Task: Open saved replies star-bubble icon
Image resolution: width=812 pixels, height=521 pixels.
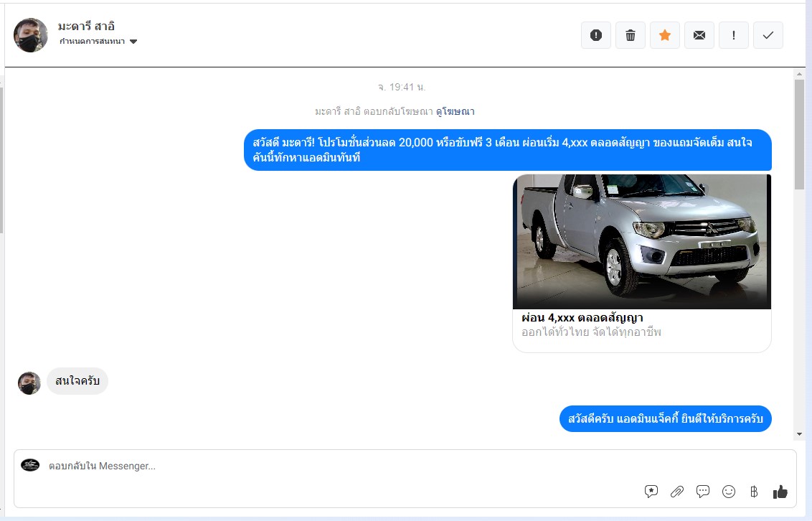Action: point(651,492)
